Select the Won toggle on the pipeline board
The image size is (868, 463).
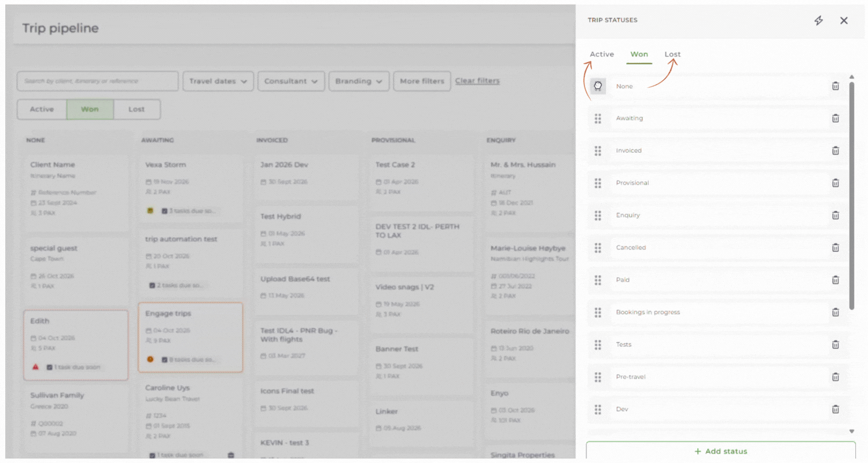click(x=90, y=109)
